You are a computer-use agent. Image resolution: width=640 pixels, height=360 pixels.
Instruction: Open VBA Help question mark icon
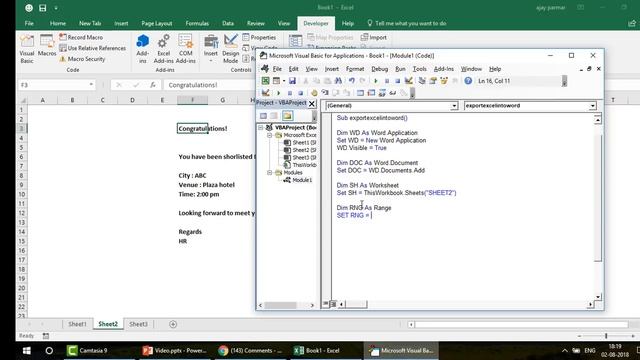tap(468, 81)
